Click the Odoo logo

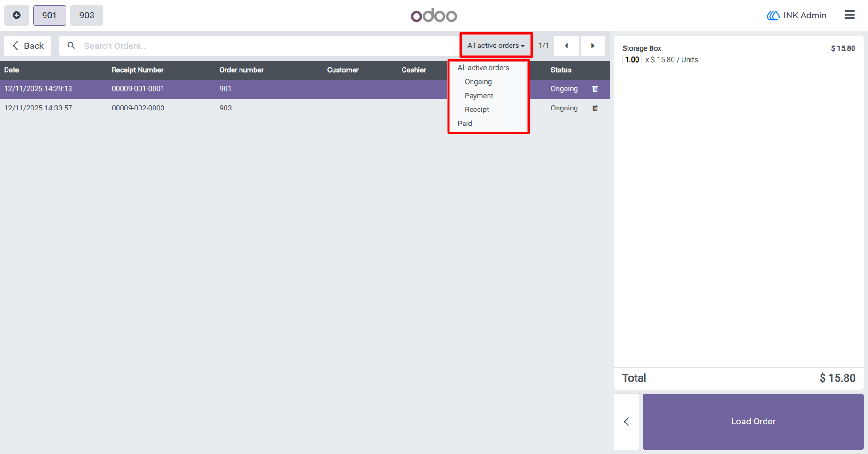tap(434, 16)
